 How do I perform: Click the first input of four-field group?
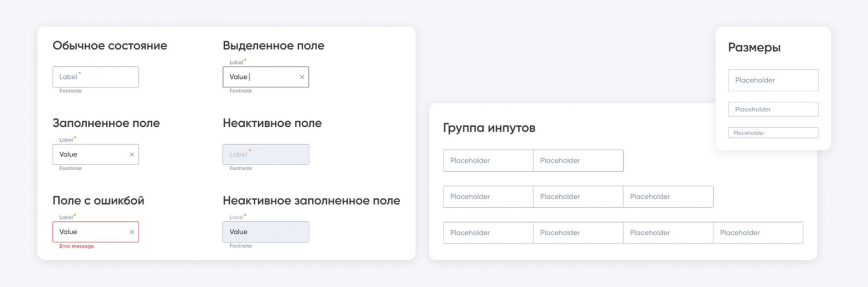click(x=488, y=233)
